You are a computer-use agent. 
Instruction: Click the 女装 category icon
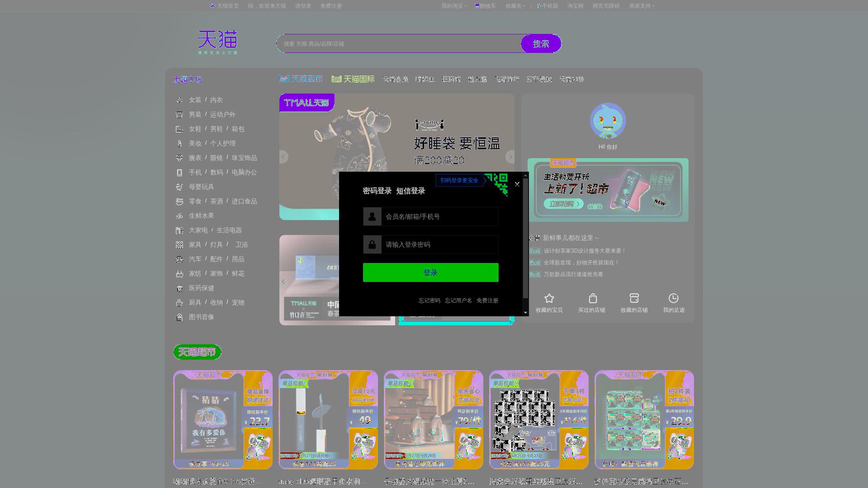point(179,100)
